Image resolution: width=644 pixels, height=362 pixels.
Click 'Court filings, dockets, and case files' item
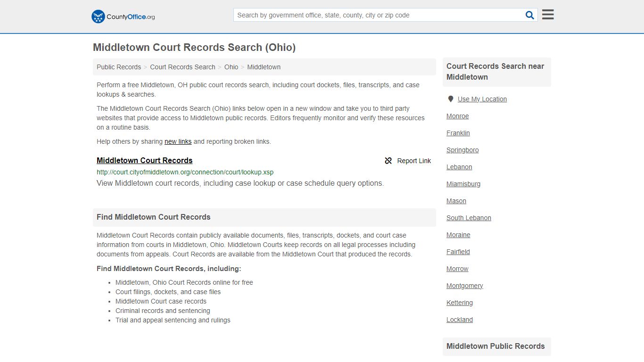point(168,292)
